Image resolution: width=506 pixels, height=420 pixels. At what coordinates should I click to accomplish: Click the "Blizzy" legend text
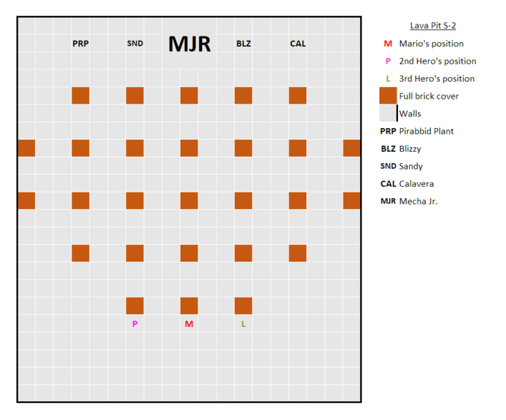point(410,149)
